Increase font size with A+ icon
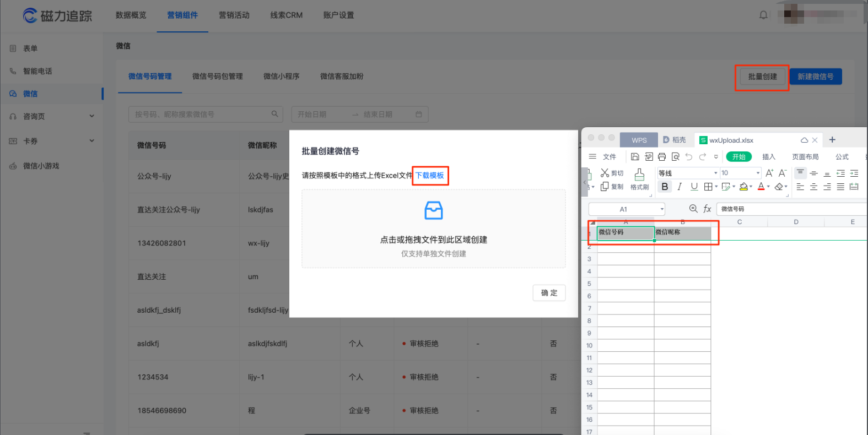Image resolution: width=868 pixels, height=435 pixels. 769,173
